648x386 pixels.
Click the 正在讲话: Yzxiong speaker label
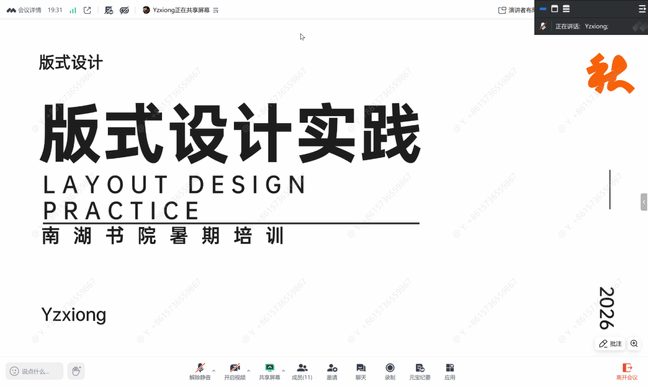(581, 26)
